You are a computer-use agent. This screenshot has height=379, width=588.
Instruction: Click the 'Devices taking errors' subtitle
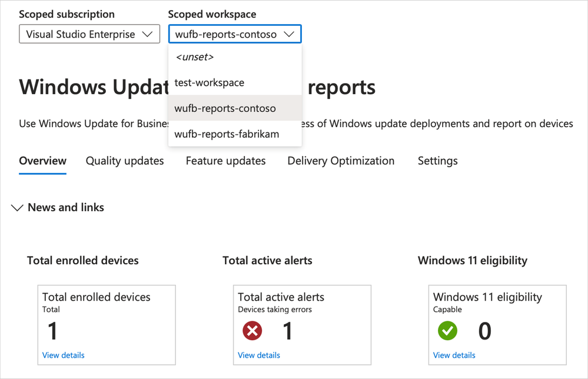coord(275,310)
